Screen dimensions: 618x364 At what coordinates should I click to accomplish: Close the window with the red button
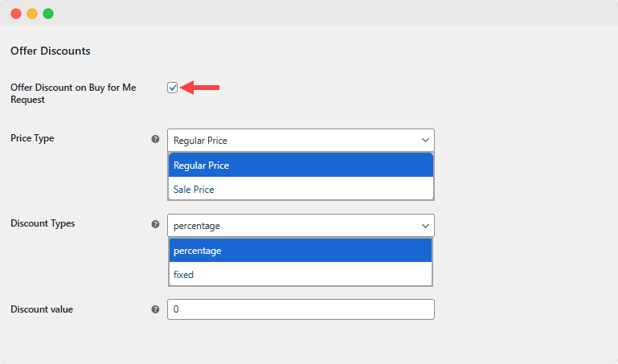coord(16,14)
